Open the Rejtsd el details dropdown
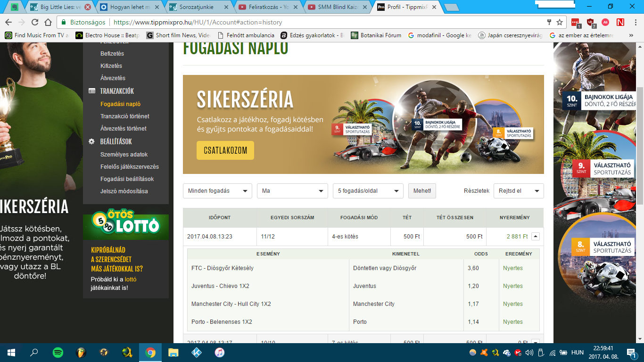The height and width of the screenshot is (362, 644). [x=519, y=191]
